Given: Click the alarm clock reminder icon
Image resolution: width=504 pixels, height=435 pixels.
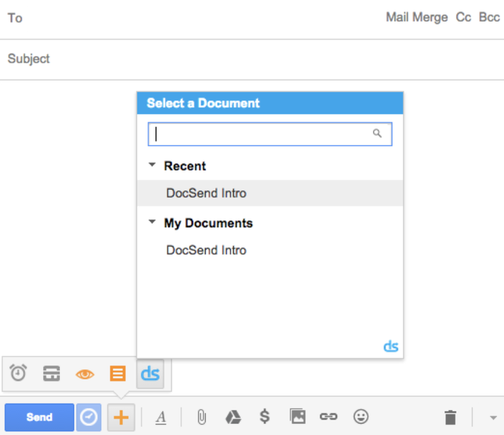Looking at the screenshot, I should click(18, 373).
